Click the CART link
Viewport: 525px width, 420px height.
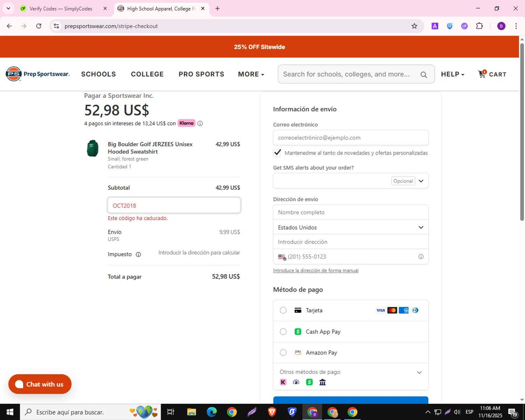coord(497,74)
